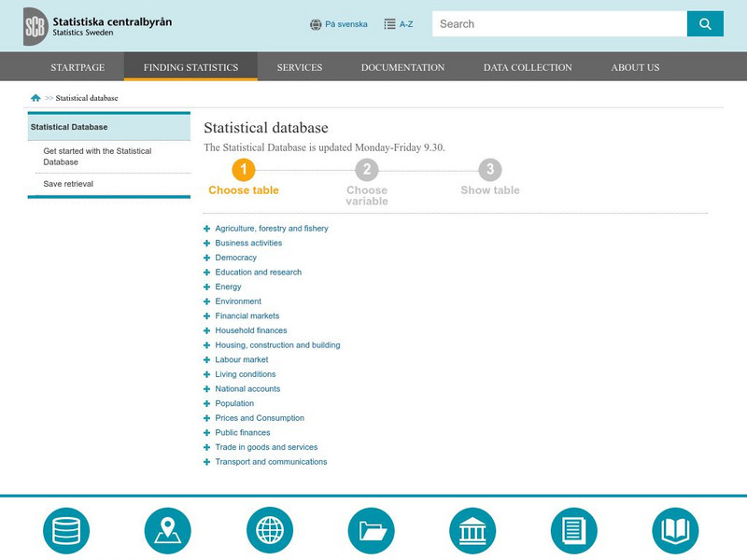Click the open book icon at bottom
This screenshot has height=560, width=747.
(675, 531)
